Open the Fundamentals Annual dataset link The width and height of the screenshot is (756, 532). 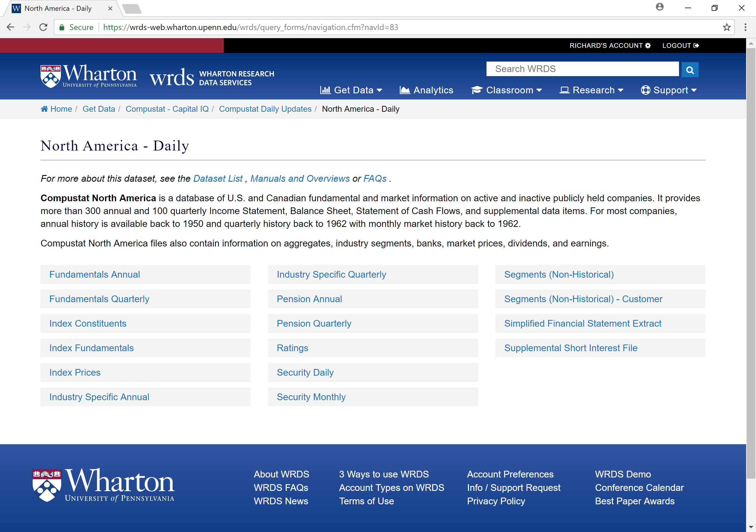pos(94,274)
